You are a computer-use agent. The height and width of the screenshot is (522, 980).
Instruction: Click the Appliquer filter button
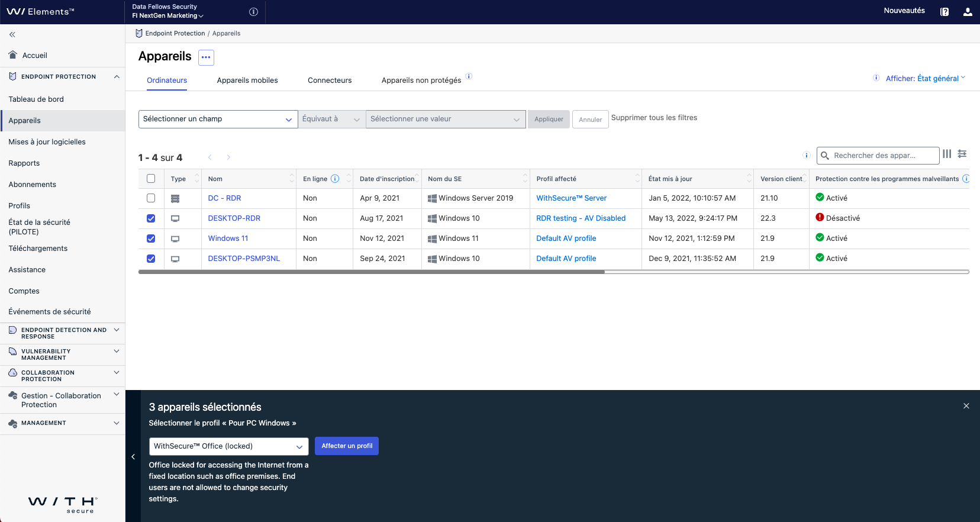tap(549, 119)
